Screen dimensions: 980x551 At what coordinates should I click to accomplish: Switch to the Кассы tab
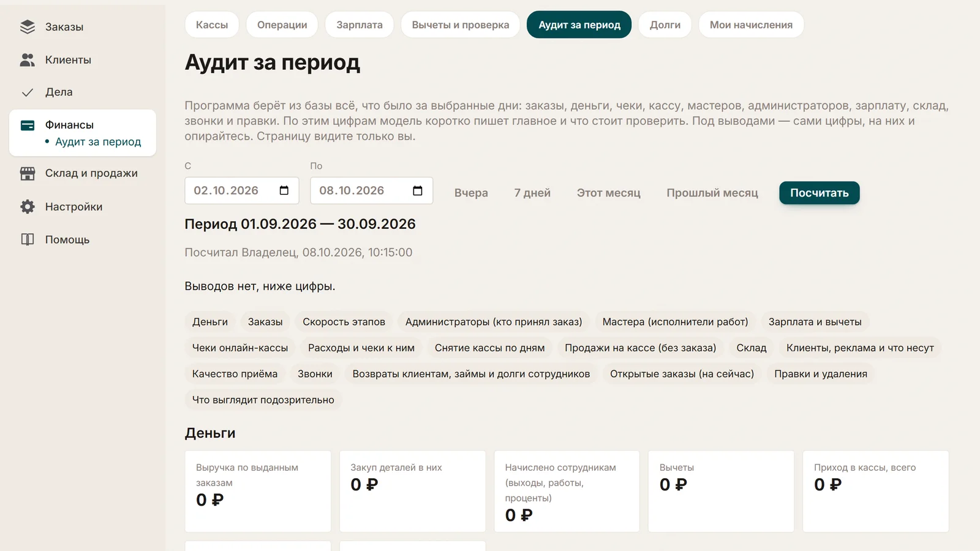(x=212, y=24)
